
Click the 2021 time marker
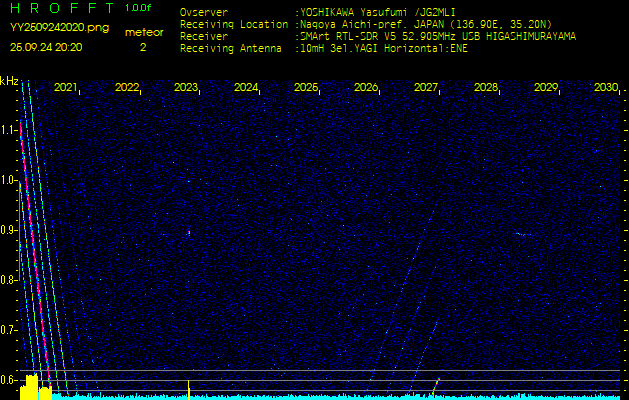click(x=65, y=88)
